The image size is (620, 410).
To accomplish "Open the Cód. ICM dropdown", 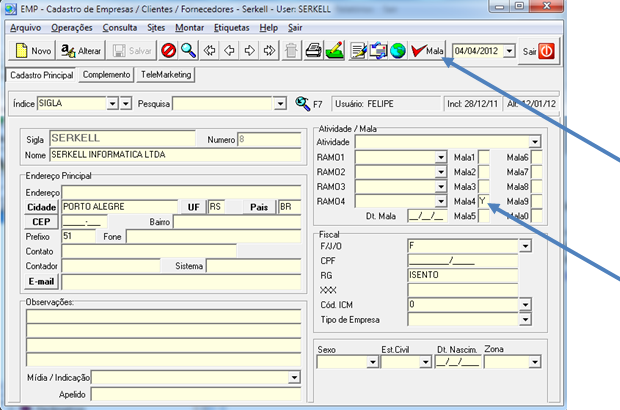I will pyautogui.click(x=525, y=304).
